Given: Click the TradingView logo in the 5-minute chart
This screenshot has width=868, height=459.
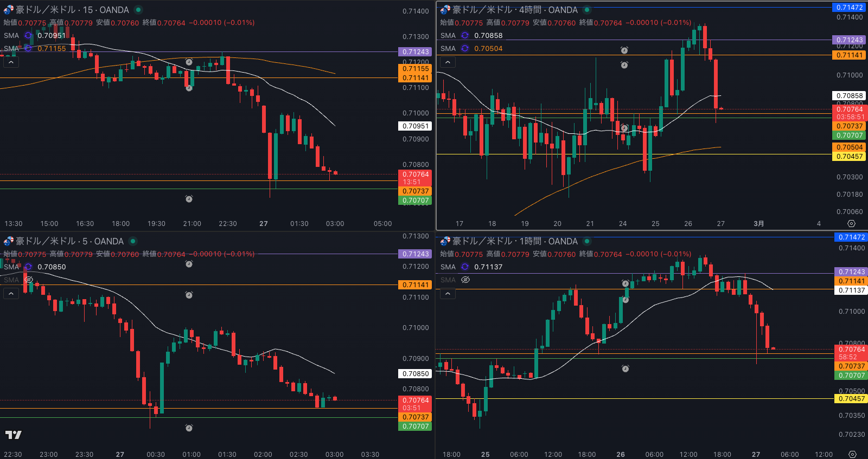Looking at the screenshot, I should (14, 435).
